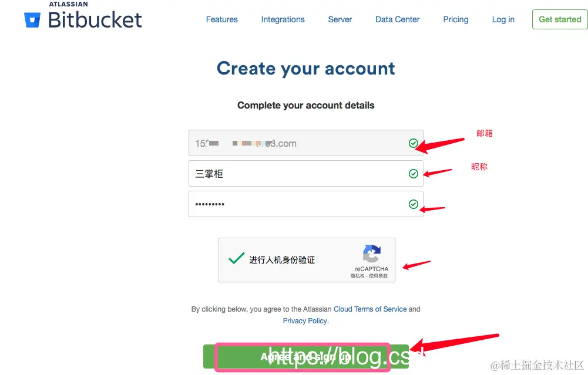Click the reCAPTCHA privacy link 隐私权
The image size is (588, 375).
click(x=357, y=276)
